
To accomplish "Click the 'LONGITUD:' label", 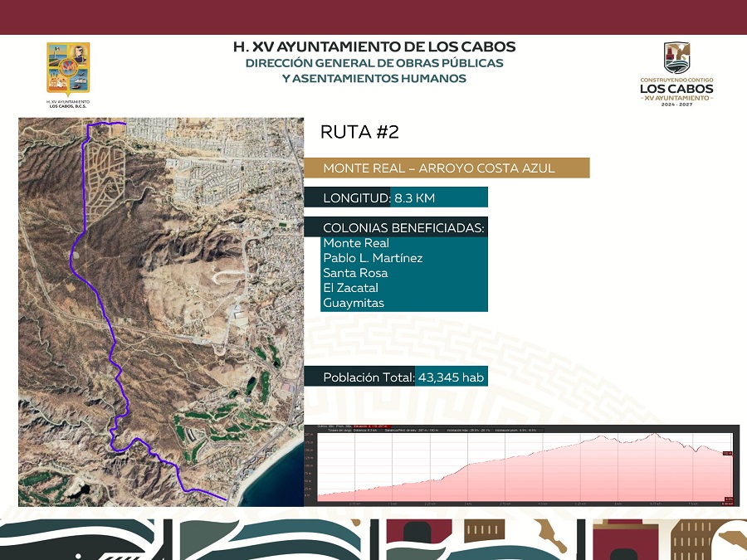I will 356,198.
